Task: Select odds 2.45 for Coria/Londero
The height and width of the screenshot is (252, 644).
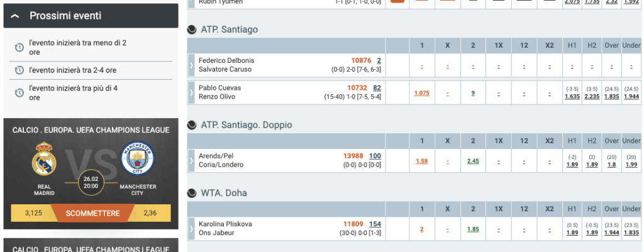Action: 473,161
